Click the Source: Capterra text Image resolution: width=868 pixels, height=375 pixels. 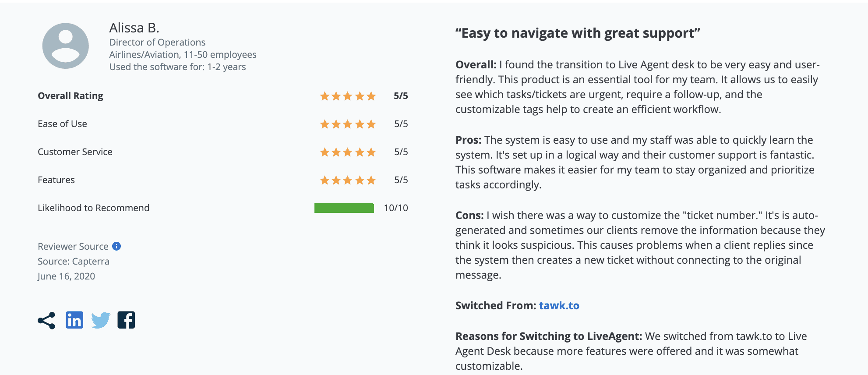[74, 261]
